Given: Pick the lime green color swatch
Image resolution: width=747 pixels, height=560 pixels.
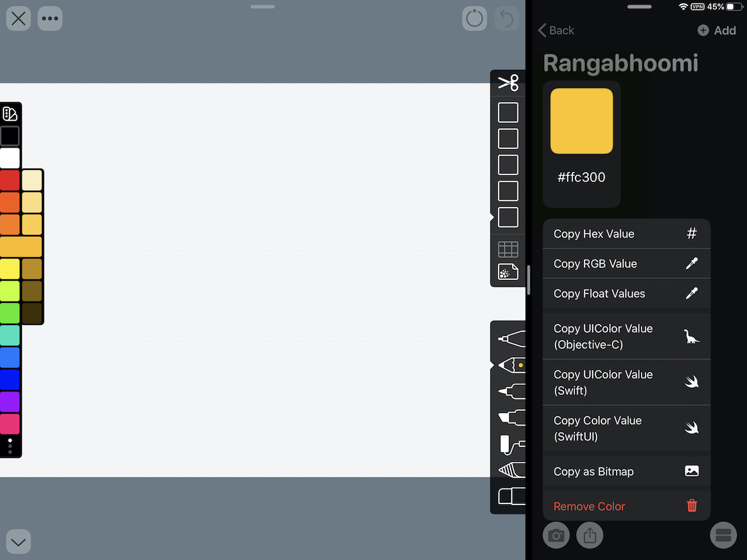Looking at the screenshot, I should pyautogui.click(x=9, y=291).
